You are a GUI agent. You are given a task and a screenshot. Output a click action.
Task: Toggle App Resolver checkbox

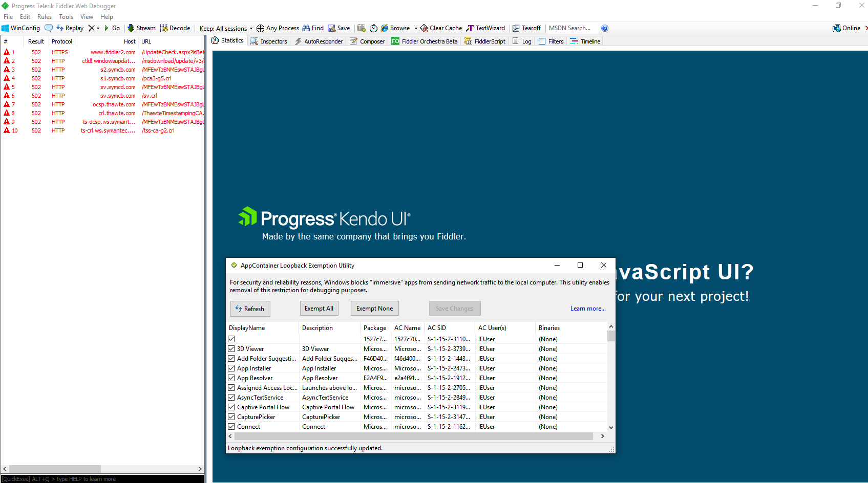231,378
